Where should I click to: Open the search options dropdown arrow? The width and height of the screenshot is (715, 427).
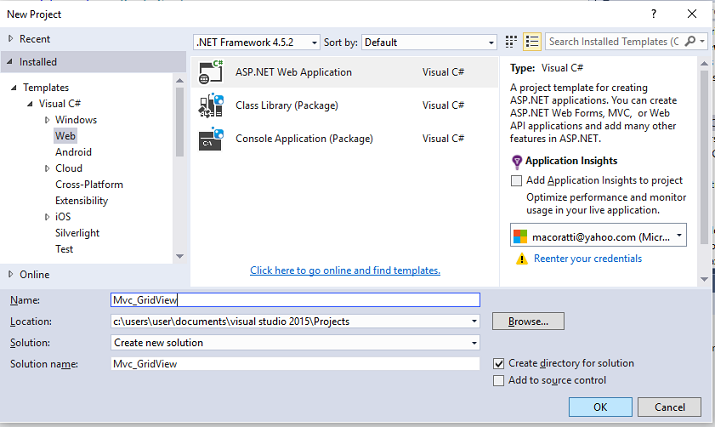(x=702, y=42)
